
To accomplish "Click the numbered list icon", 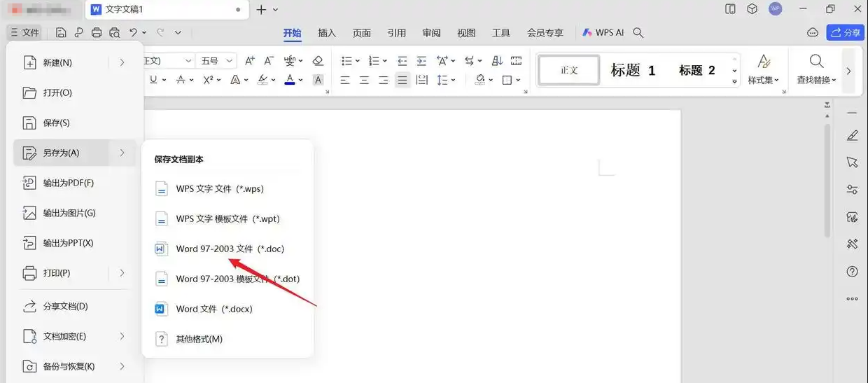I will [x=374, y=61].
